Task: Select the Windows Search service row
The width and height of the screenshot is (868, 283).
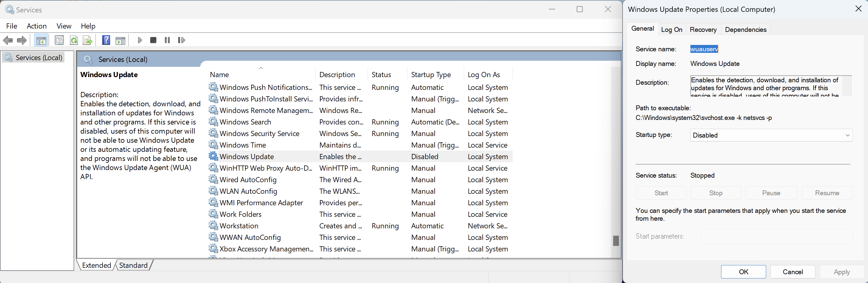Action: point(245,122)
